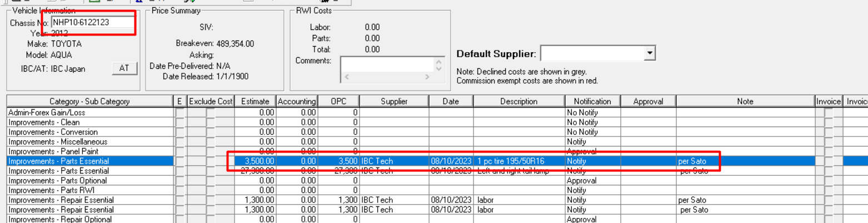
Task: Click the Supplier column header
Action: [394, 102]
